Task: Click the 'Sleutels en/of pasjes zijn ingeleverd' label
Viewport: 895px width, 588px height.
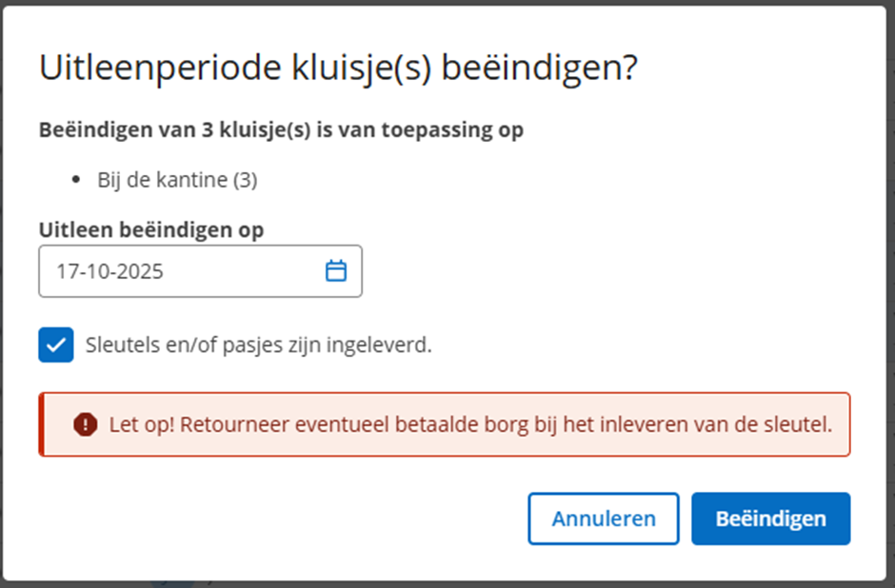Action: point(259,344)
